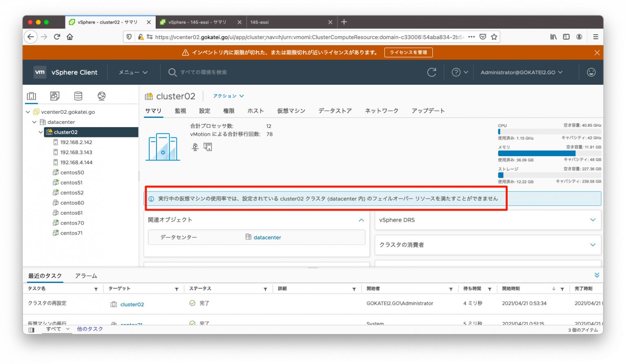
Task: Open cluster02 link in recent tasks
Action: (132, 304)
